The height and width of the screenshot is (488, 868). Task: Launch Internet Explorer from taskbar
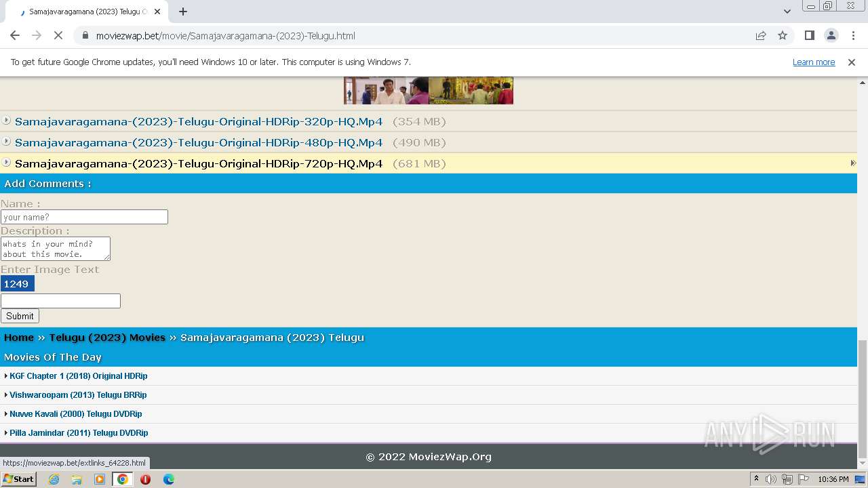[54, 479]
